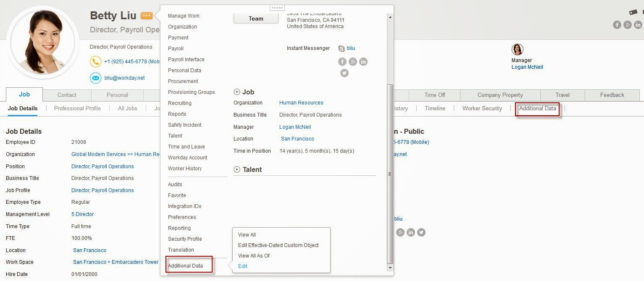Click the Facebook icon under Instant Messenger
644x281 pixels.
pyautogui.click(x=342, y=61)
